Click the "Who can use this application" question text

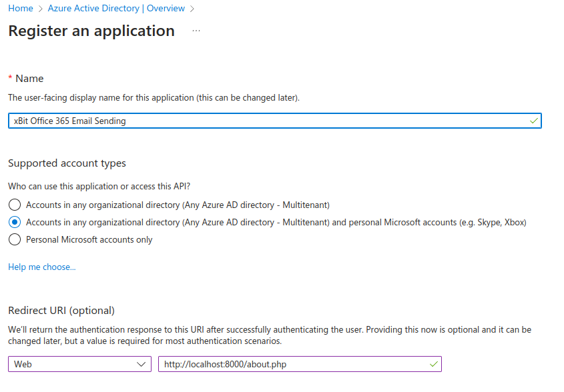coord(99,186)
